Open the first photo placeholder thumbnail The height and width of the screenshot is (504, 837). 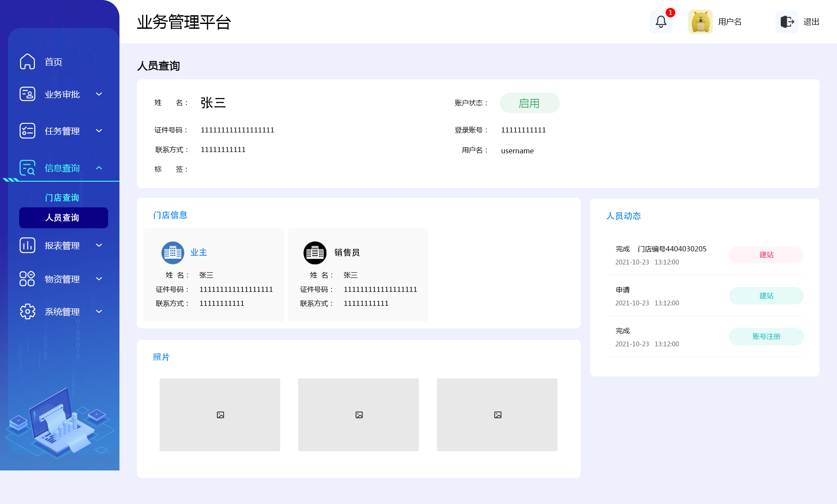click(x=220, y=415)
